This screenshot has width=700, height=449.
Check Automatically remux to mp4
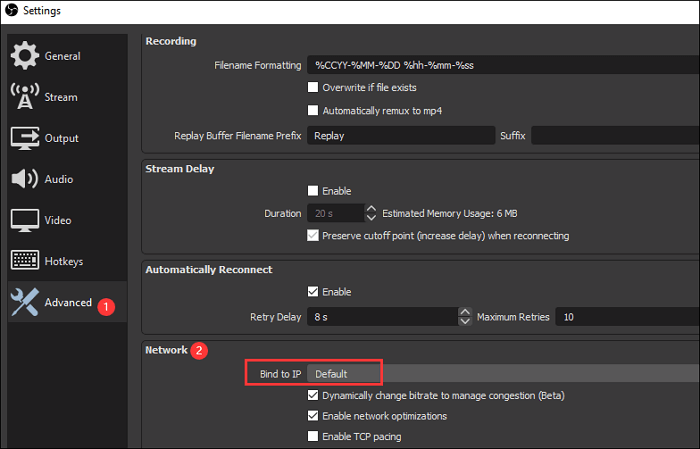pyautogui.click(x=314, y=110)
